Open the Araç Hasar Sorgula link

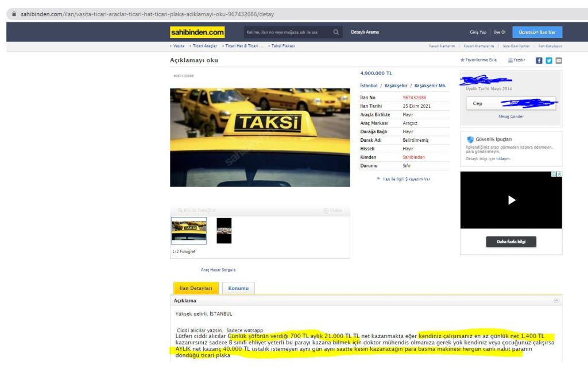coord(218,270)
